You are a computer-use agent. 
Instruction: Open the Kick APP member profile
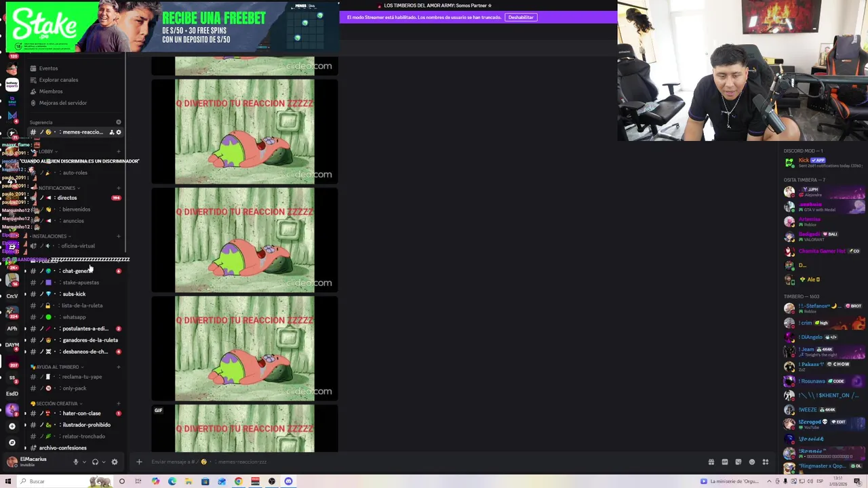pos(824,163)
